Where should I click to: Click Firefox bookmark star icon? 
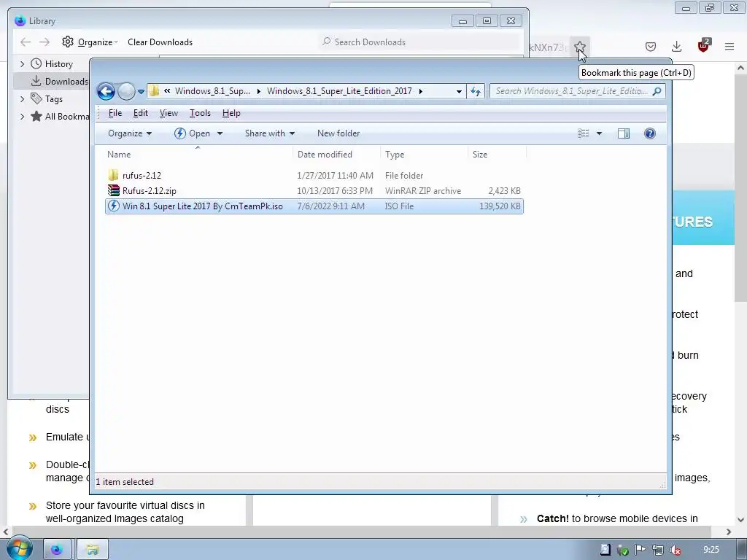tap(579, 47)
